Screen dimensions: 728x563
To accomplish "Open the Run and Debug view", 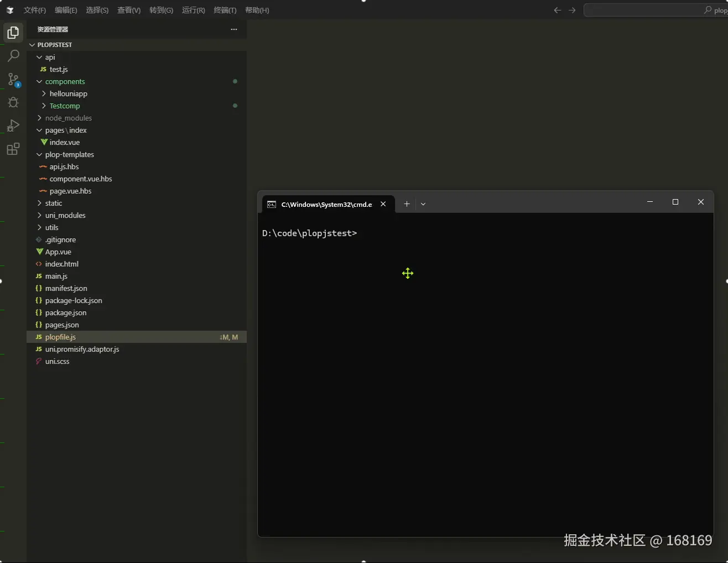I will coord(13,126).
